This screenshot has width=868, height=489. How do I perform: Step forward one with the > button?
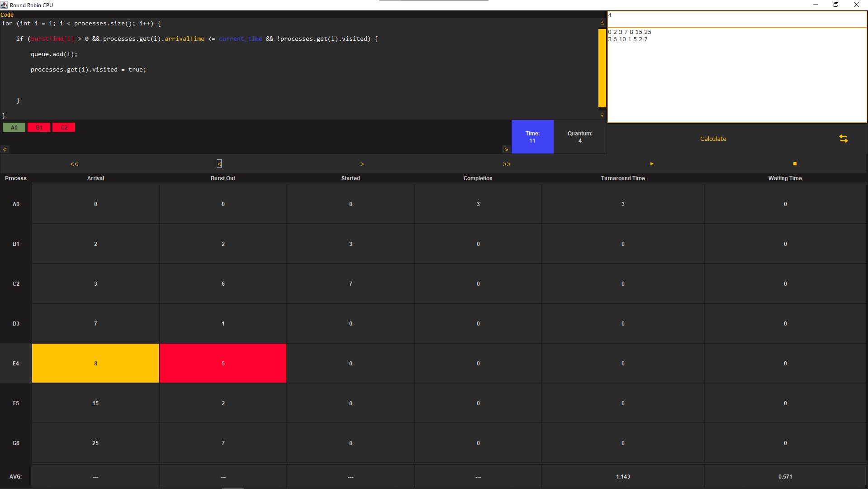point(362,164)
